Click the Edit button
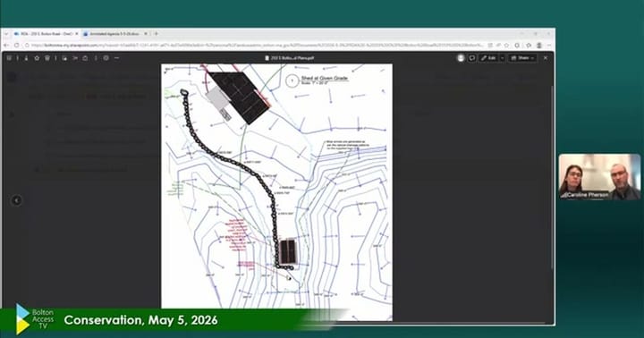644x338 pixels. click(488, 58)
